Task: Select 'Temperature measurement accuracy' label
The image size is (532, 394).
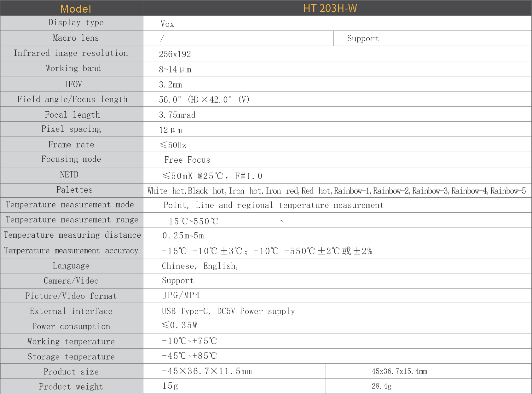Action: coord(71,251)
